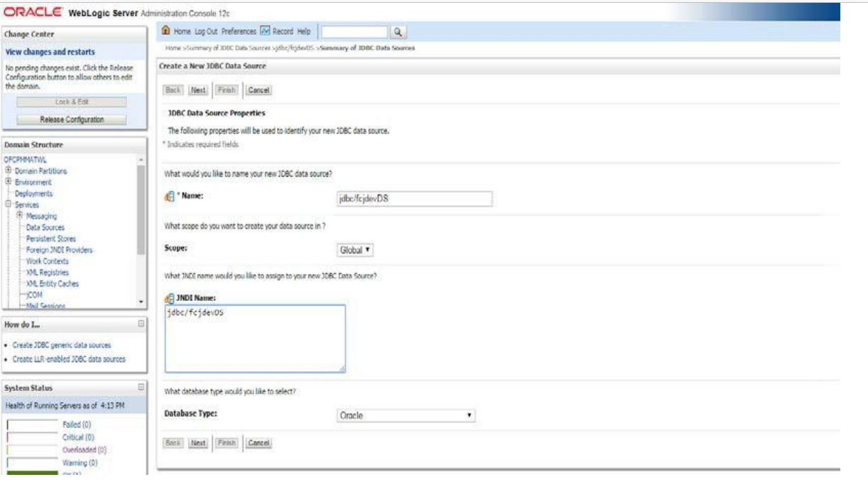The image size is (868, 482).
Task: Collapse the Services tree node
Action: (8, 204)
